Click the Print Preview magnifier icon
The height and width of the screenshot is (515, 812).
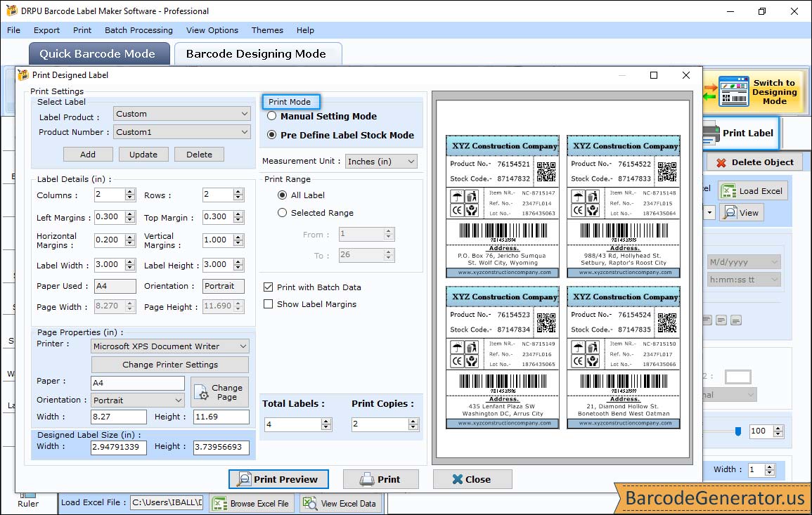click(243, 479)
